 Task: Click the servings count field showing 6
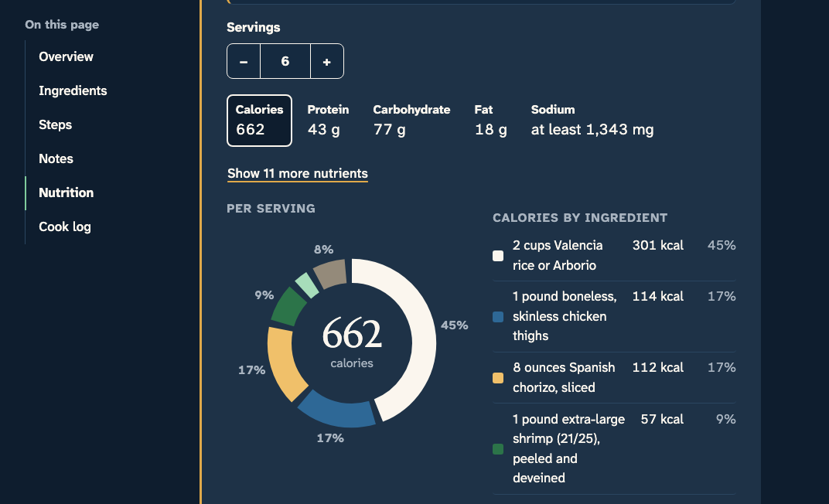tap(285, 61)
